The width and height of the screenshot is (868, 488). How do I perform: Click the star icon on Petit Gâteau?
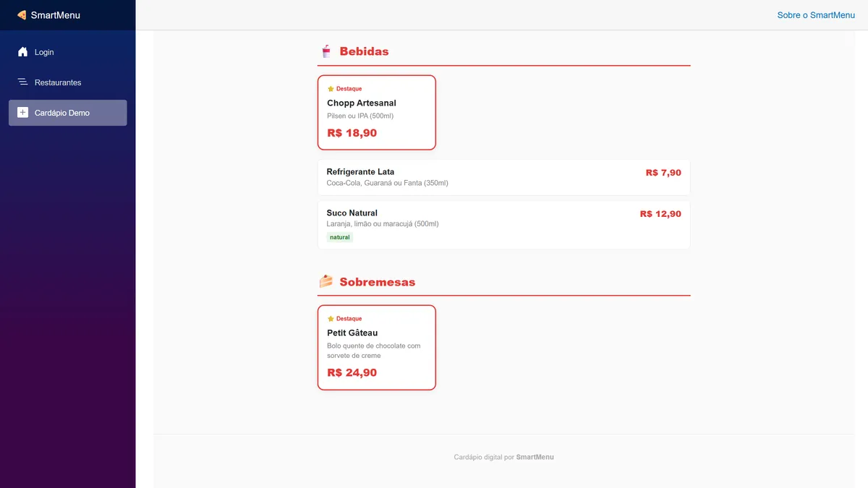tap(331, 319)
